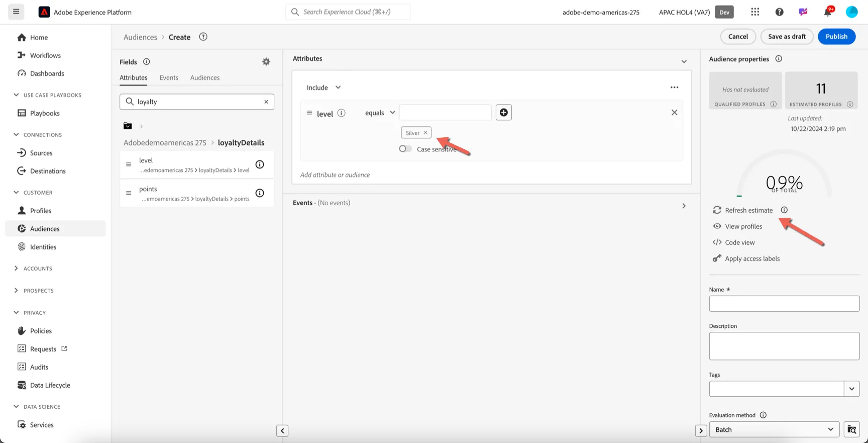Viewport: 868px width, 443px height.
Task: Open the hamburger navigation menu
Action: coord(16,12)
